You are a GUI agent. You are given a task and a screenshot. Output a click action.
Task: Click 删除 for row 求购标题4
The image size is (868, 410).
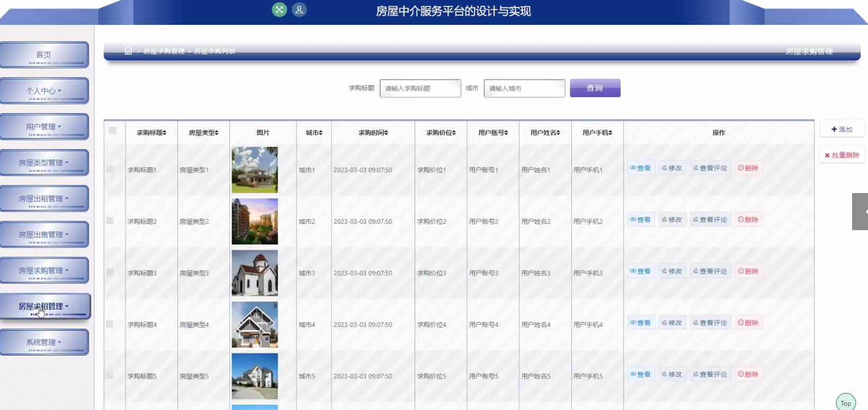pos(749,323)
